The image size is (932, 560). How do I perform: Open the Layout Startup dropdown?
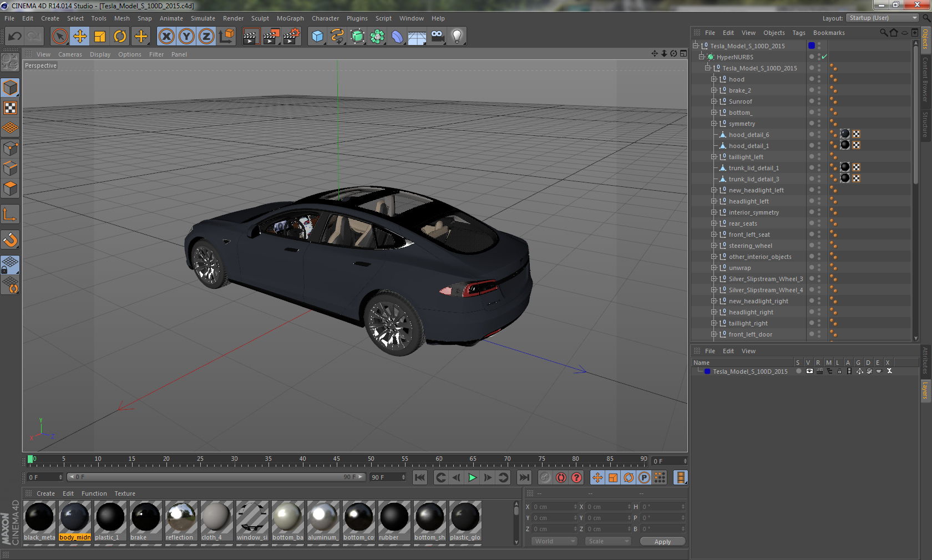pos(883,18)
